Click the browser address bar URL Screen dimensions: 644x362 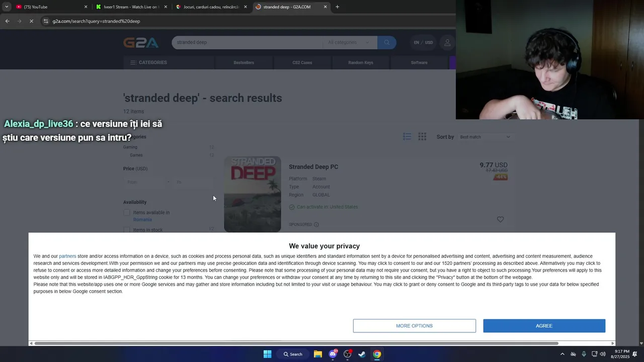point(96,21)
